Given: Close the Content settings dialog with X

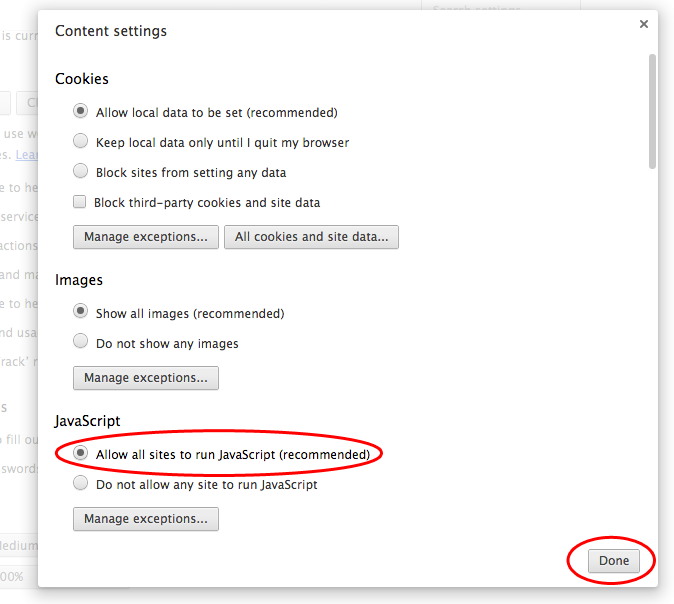Looking at the screenshot, I should (x=644, y=24).
